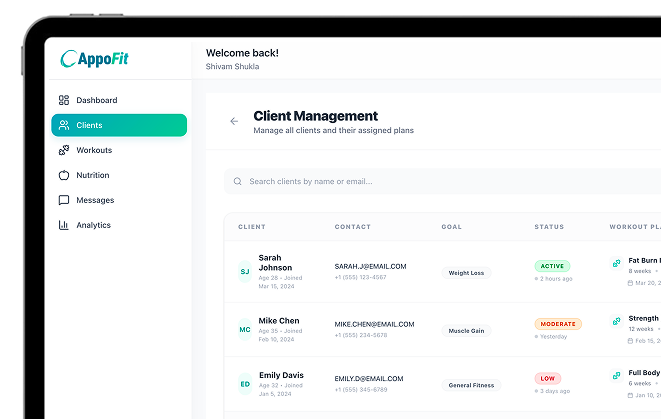Click the search magnifier icon
The image size is (661, 419).
[238, 182]
